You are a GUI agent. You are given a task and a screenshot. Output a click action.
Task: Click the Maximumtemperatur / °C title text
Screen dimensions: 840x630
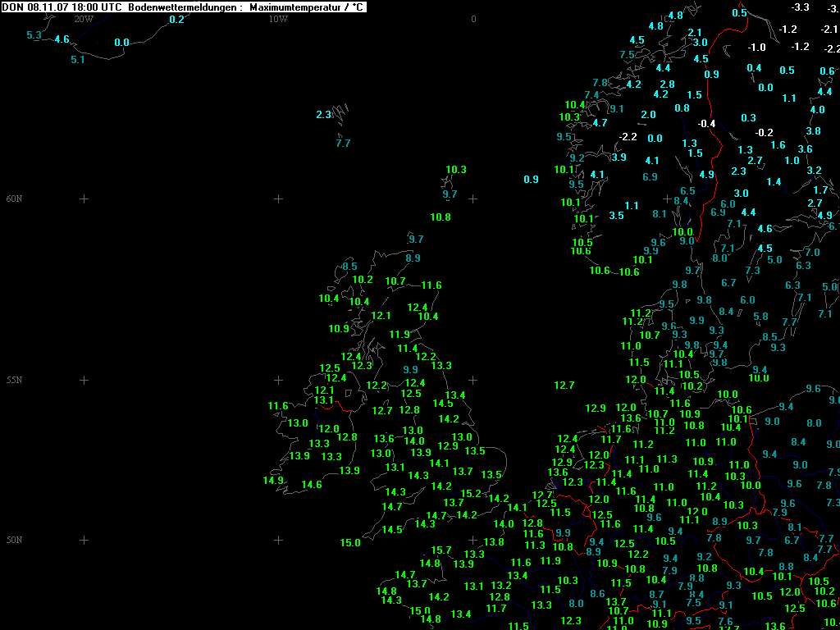(x=308, y=7)
